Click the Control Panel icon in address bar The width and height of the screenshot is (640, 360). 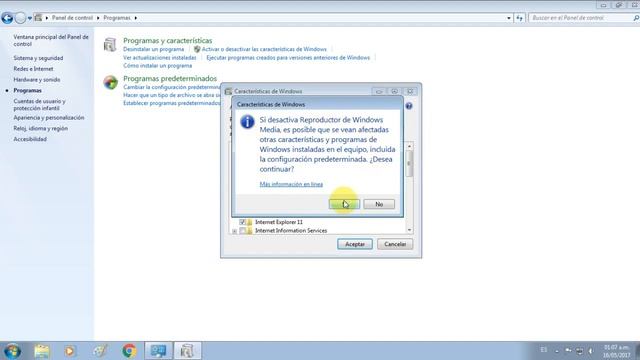tap(38, 18)
